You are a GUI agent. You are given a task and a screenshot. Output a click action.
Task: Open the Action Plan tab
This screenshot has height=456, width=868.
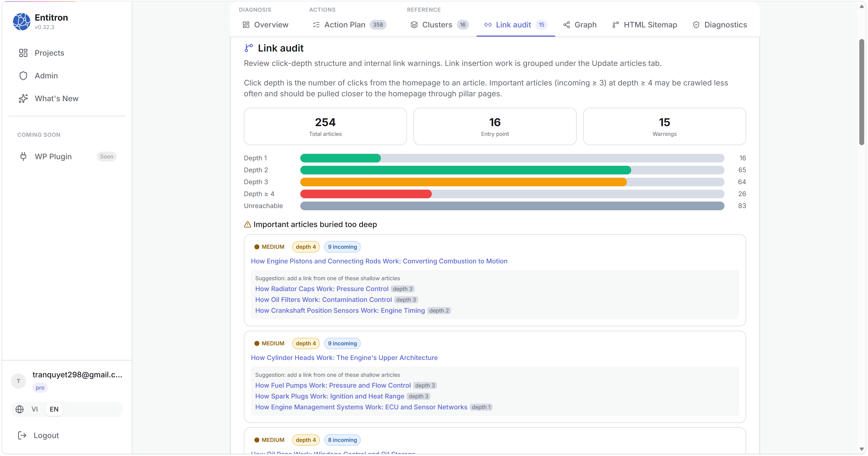tap(349, 25)
